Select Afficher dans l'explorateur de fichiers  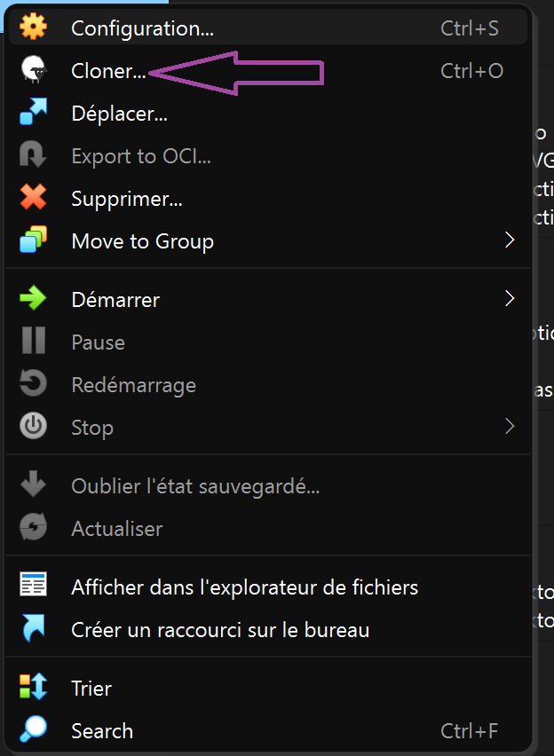[244, 587]
